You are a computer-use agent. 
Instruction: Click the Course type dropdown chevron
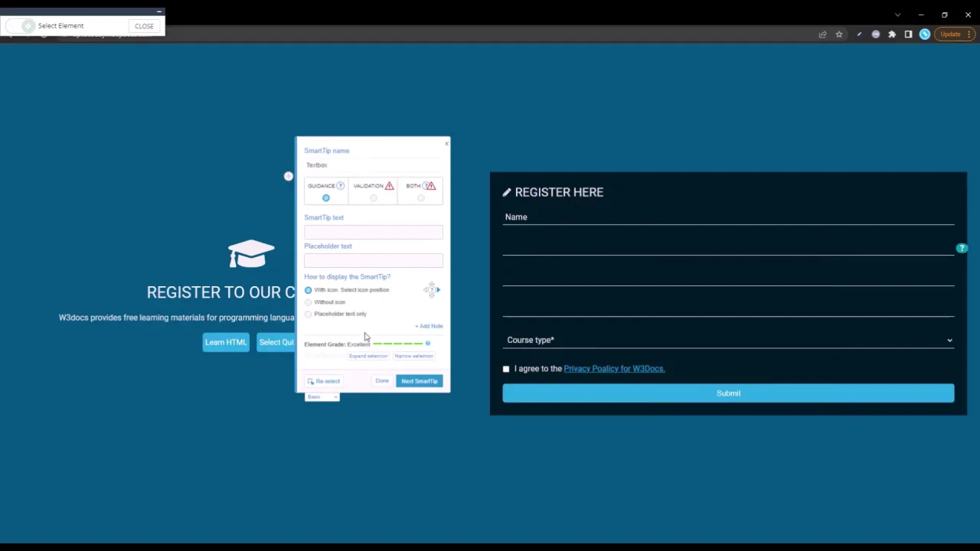point(949,341)
